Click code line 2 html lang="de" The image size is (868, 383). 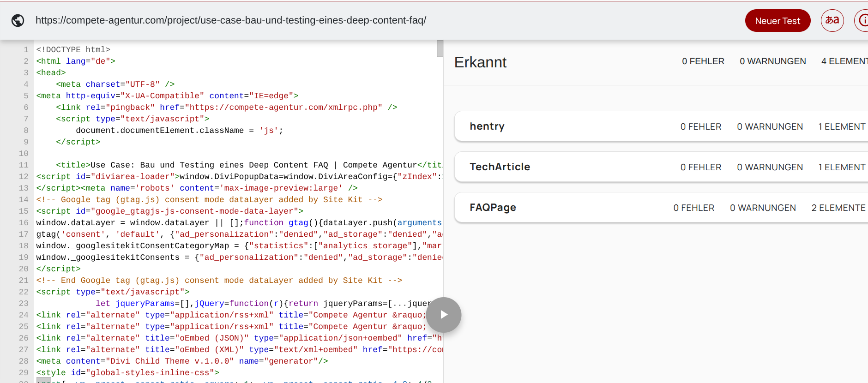tap(76, 61)
